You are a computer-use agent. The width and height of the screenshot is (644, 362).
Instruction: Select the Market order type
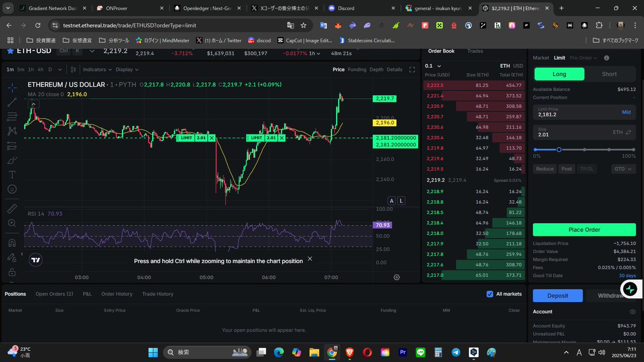[541, 58]
